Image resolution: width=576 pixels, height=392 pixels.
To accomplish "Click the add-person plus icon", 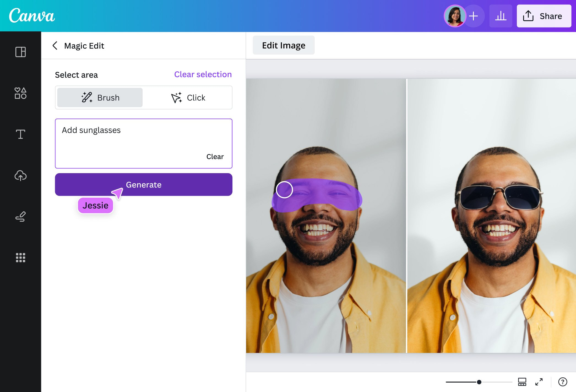I will point(474,16).
